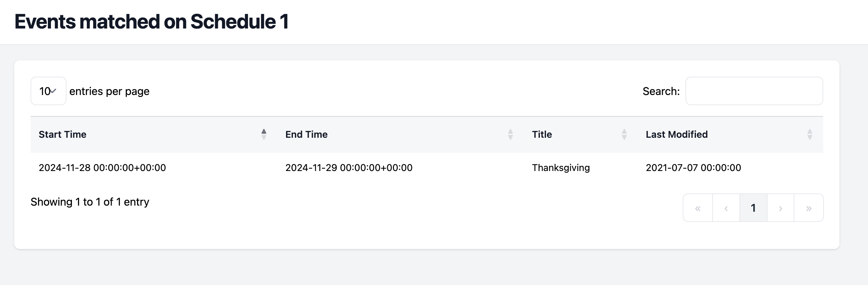Click the 'Showing 1 to 1 of 1 entry' text

tap(90, 201)
